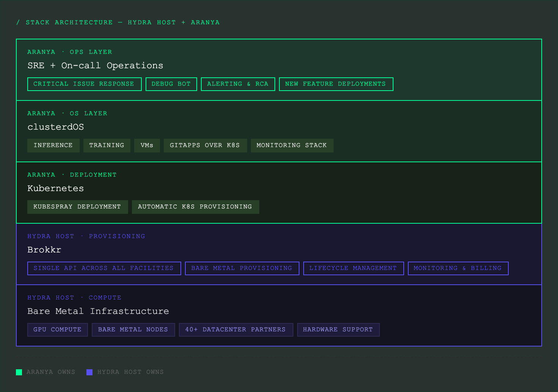Viewport: 558px width, 392px height.
Task: Click the Lifecycle Management tag
Action: pyautogui.click(x=354, y=268)
